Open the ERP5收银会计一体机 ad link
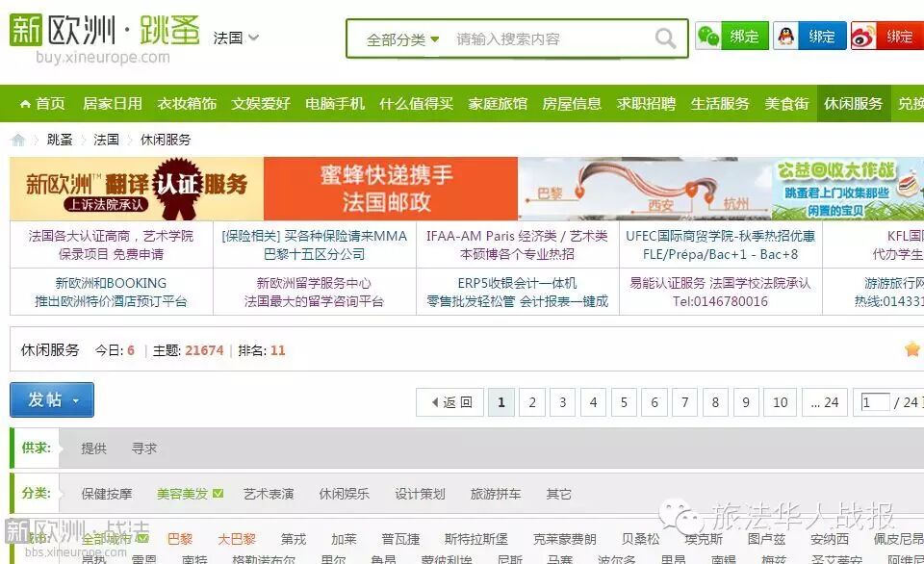Viewport: 924px width, 564px height. coord(518,292)
